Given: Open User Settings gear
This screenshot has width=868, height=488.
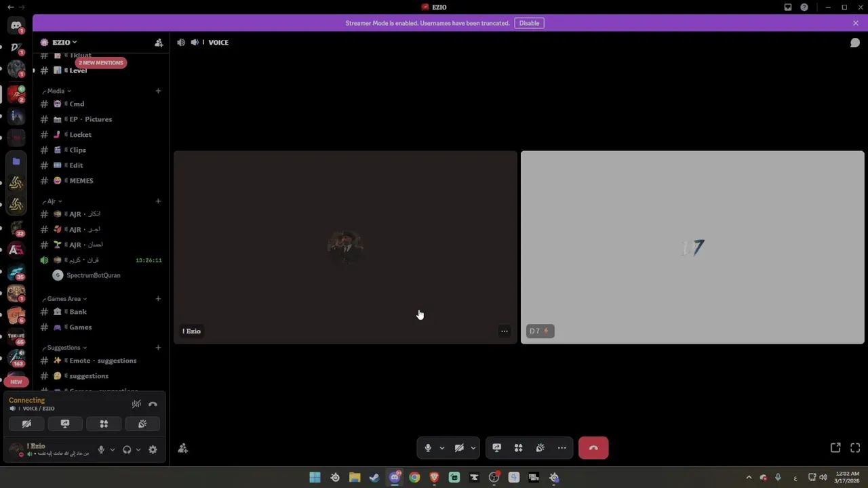Looking at the screenshot, I should (153, 449).
